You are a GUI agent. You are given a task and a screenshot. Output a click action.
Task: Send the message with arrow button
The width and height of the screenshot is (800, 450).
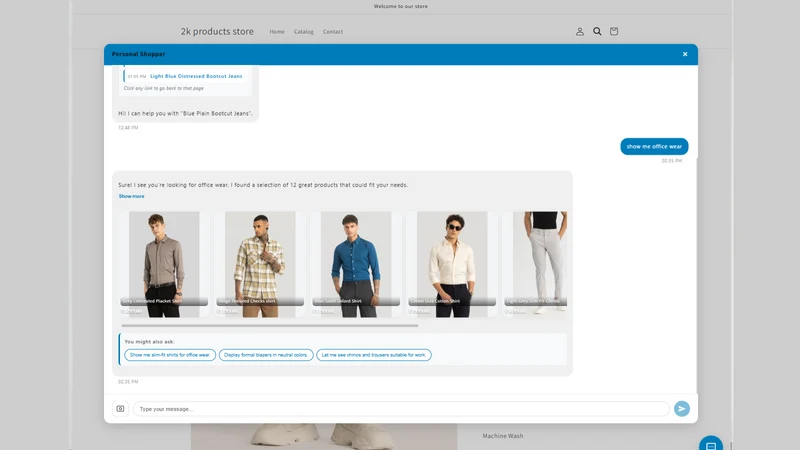coord(682,409)
